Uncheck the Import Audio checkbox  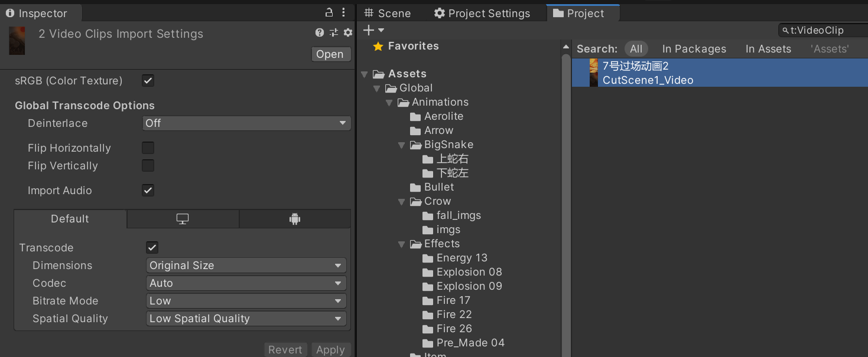[148, 191]
